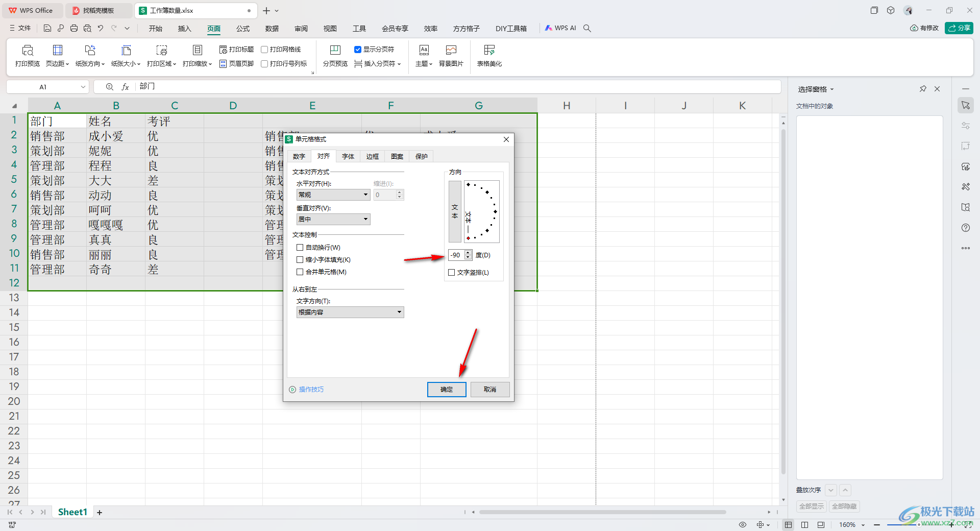Open Table Beautify (表格美化)
This screenshot has width=980, height=531.
click(x=489, y=56)
